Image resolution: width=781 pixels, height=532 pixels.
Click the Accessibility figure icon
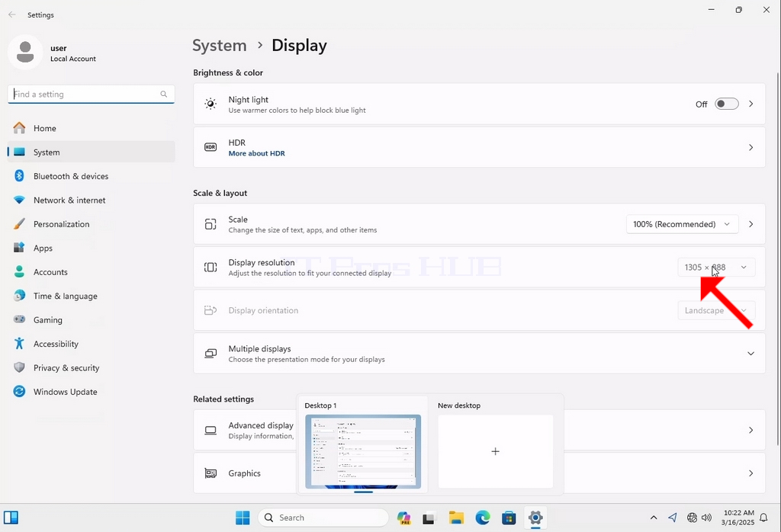(x=19, y=344)
